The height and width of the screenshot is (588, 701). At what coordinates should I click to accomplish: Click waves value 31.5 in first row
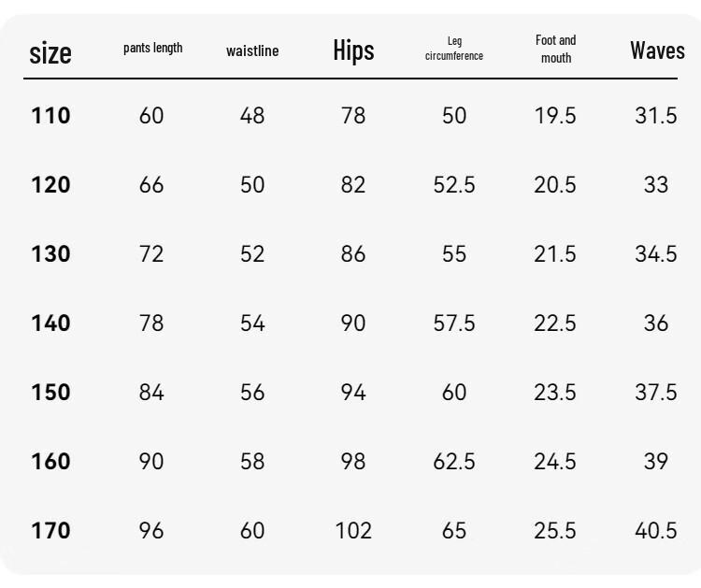coord(656,115)
